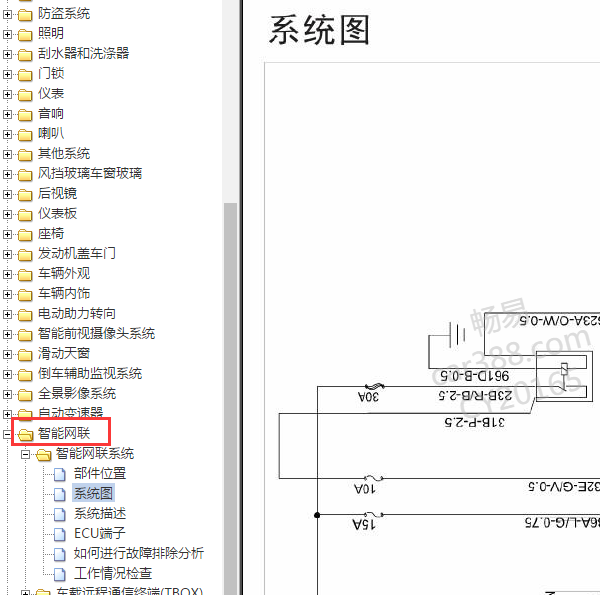Click the tree panel vertical scrollbar thumb
600x595 pixels.
pyautogui.click(x=230, y=398)
